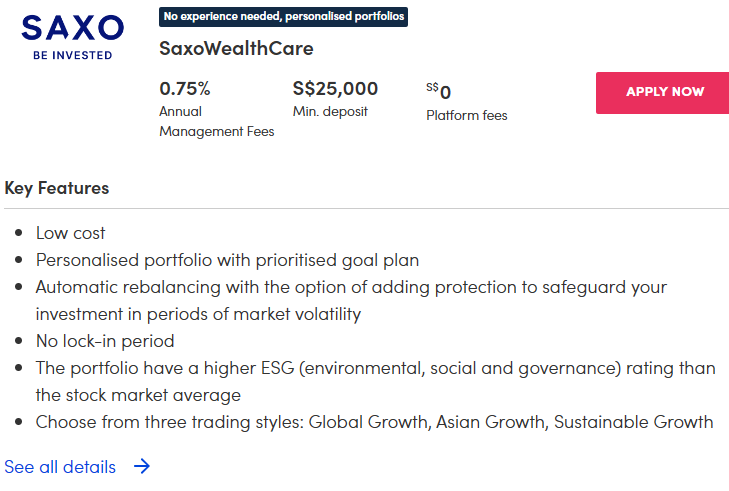Click the 'No experience needed' badge

283,17
